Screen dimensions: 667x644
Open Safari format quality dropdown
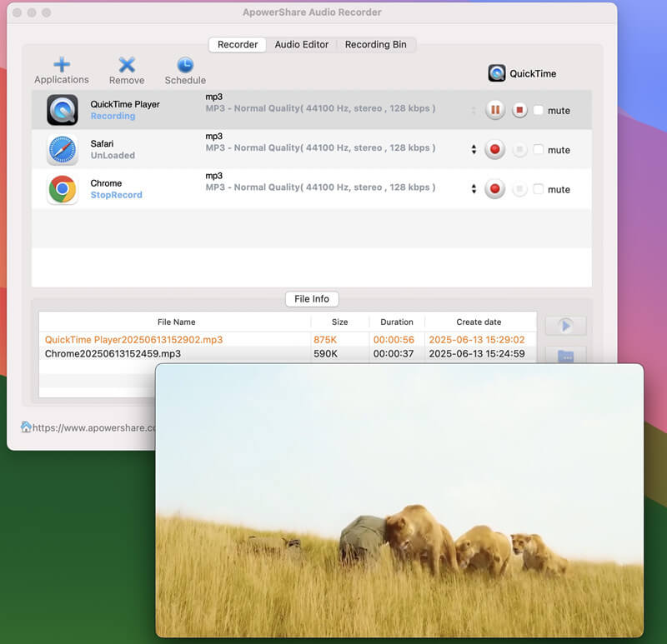click(474, 150)
